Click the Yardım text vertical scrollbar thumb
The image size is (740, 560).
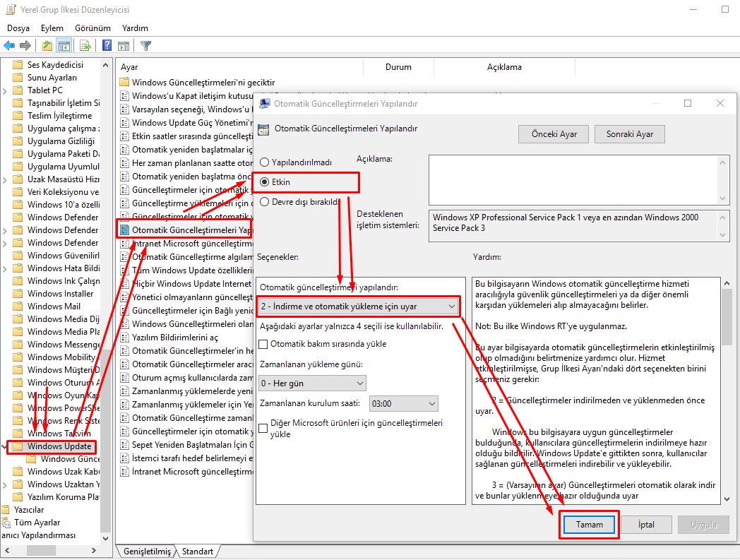click(727, 318)
